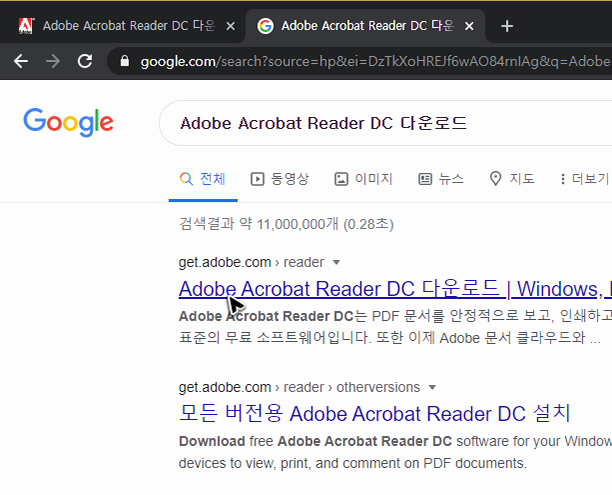The height and width of the screenshot is (495, 612).
Task: Click the picture icon beside 이미지
Action: pos(341,179)
